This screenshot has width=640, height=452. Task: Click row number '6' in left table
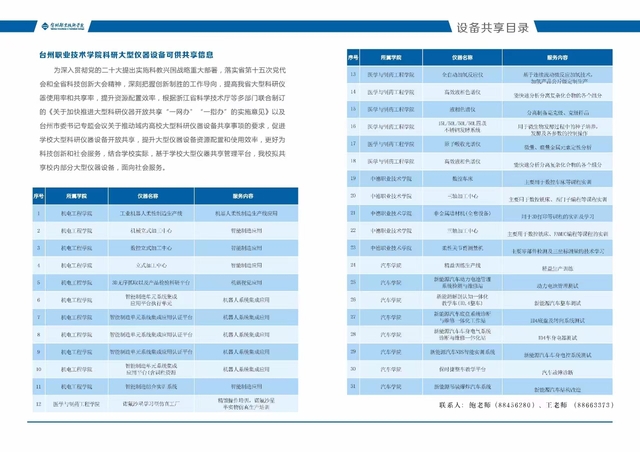click(x=39, y=300)
